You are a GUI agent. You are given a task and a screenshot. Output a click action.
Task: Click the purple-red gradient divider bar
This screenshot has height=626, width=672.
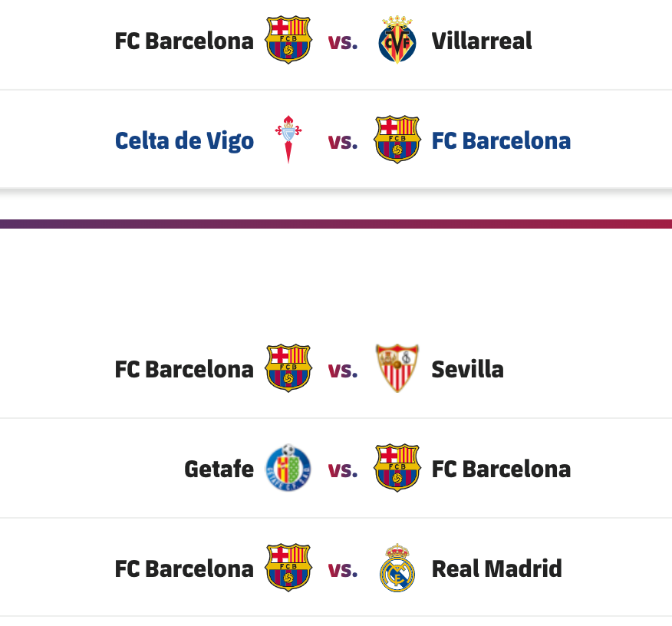pos(336,224)
